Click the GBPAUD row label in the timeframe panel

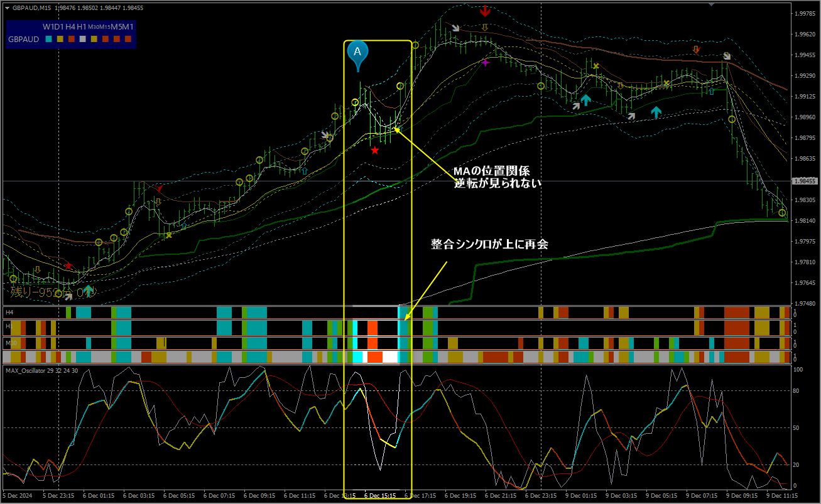[x=24, y=39]
